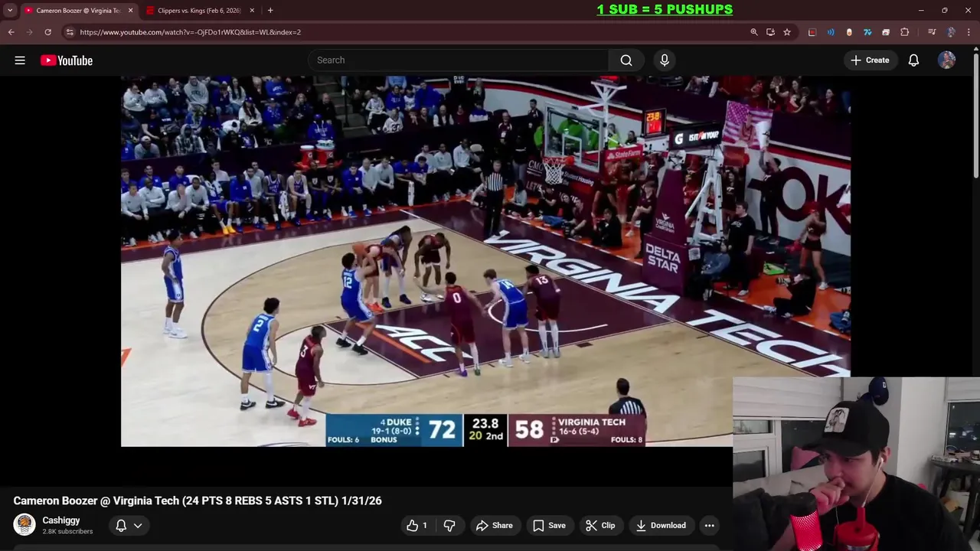
Task: Open new browser tab with plus
Action: 270,11
